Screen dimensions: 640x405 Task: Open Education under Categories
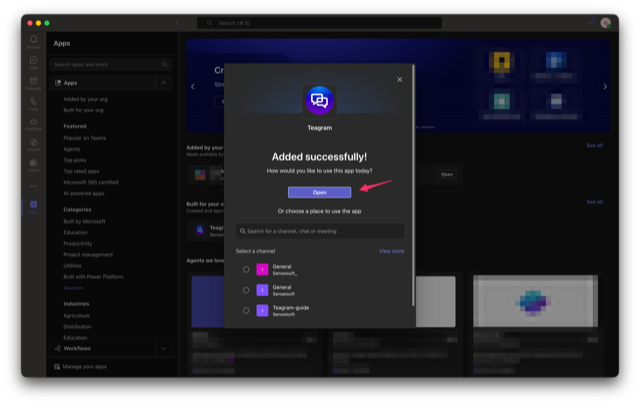[75, 232]
